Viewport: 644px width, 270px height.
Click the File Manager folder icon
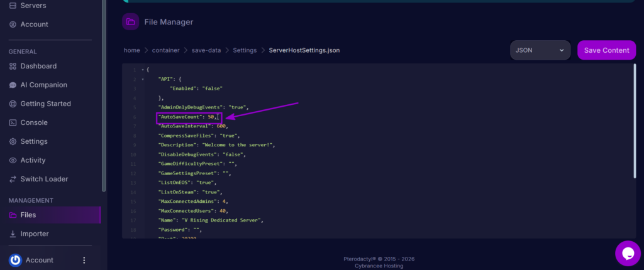tap(131, 22)
